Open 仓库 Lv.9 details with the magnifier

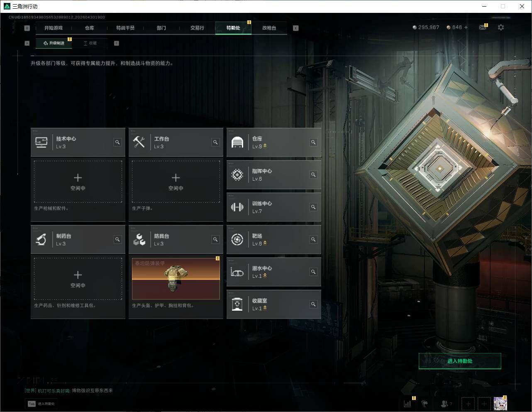coord(313,142)
